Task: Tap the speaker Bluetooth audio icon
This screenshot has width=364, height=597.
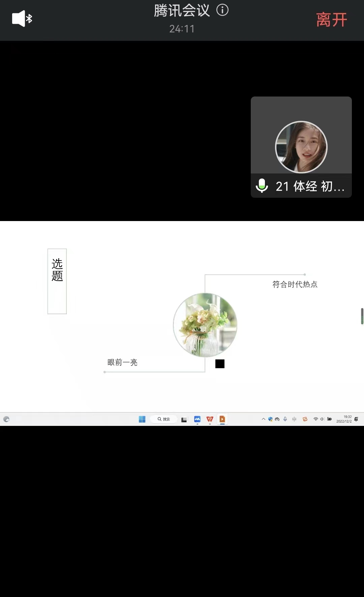Action: tap(22, 19)
